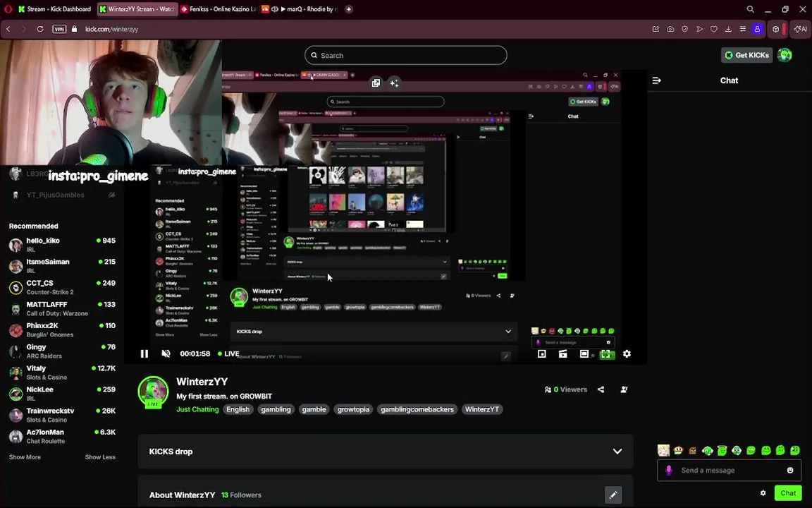
Task: Open the user profile avatar menu
Action: (785, 55)
